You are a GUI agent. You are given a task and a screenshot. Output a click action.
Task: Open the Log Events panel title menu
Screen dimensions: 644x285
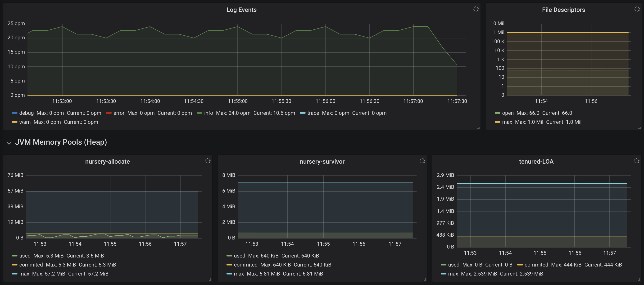tap(241, 10)
